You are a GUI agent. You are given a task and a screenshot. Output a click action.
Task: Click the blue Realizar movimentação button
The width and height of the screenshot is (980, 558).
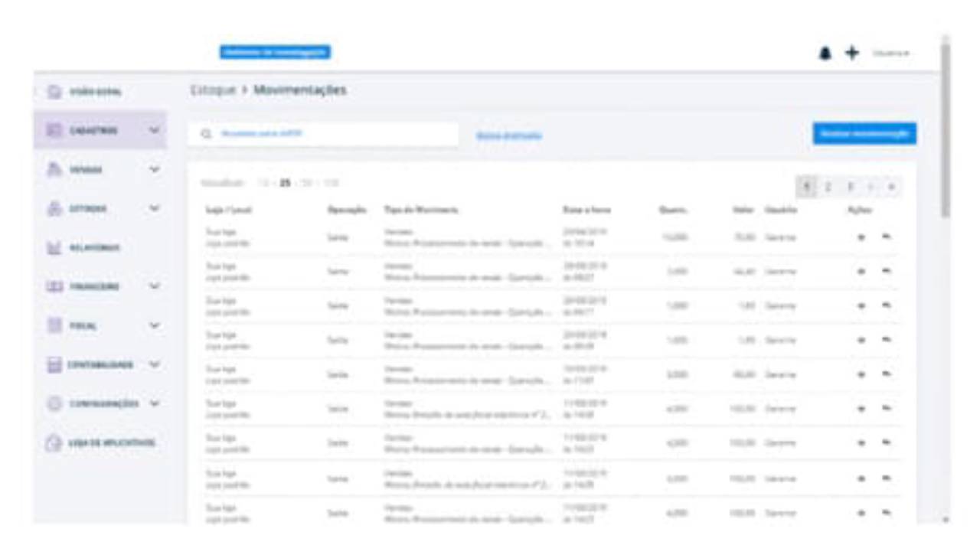click(864, 133)
